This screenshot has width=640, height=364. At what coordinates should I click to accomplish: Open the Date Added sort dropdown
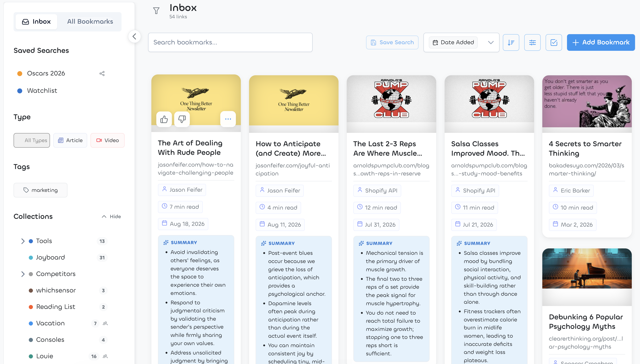[461, 43]
